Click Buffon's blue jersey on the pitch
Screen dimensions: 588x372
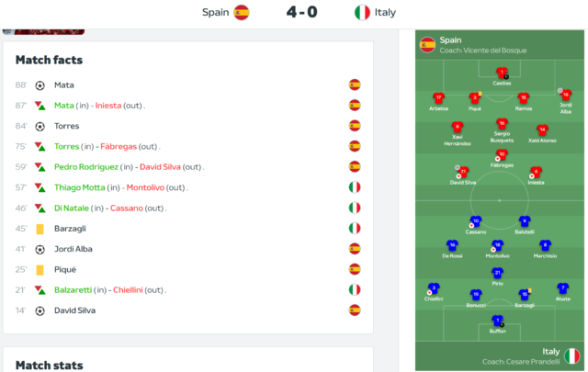498,321
